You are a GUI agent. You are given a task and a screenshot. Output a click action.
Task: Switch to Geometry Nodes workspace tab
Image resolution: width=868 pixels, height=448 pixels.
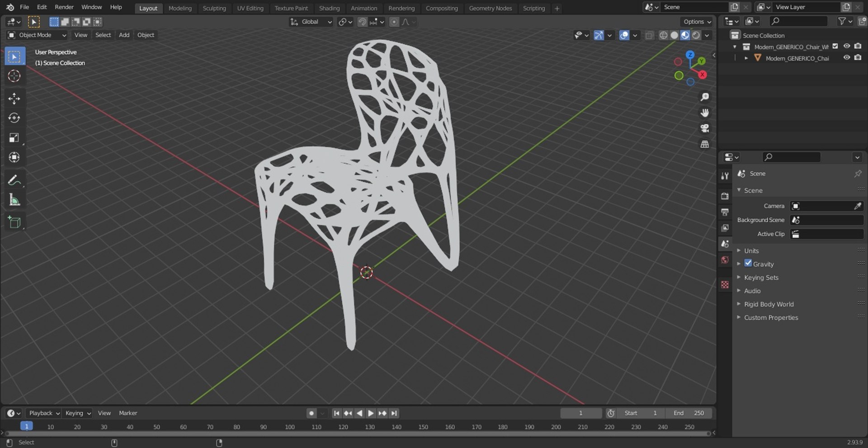click(491, 8)
